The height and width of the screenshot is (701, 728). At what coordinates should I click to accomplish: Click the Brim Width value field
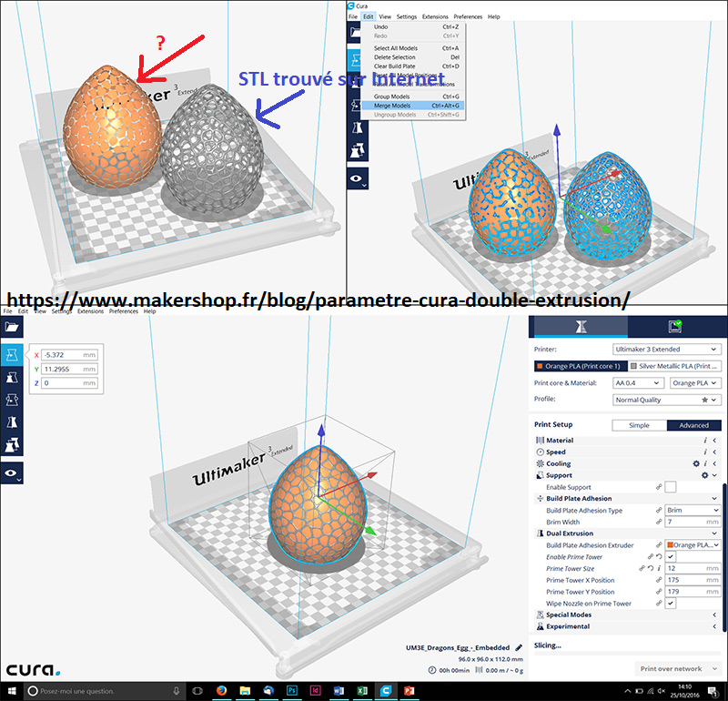693,522
